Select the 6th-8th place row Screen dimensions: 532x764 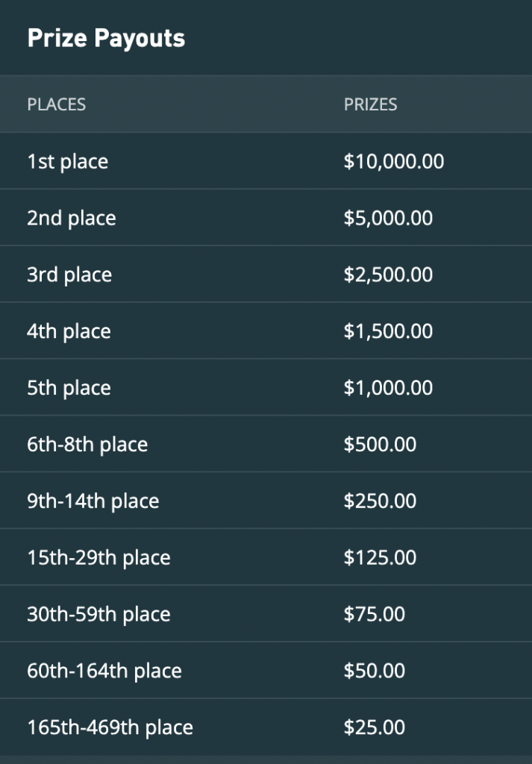pos(266,443)
